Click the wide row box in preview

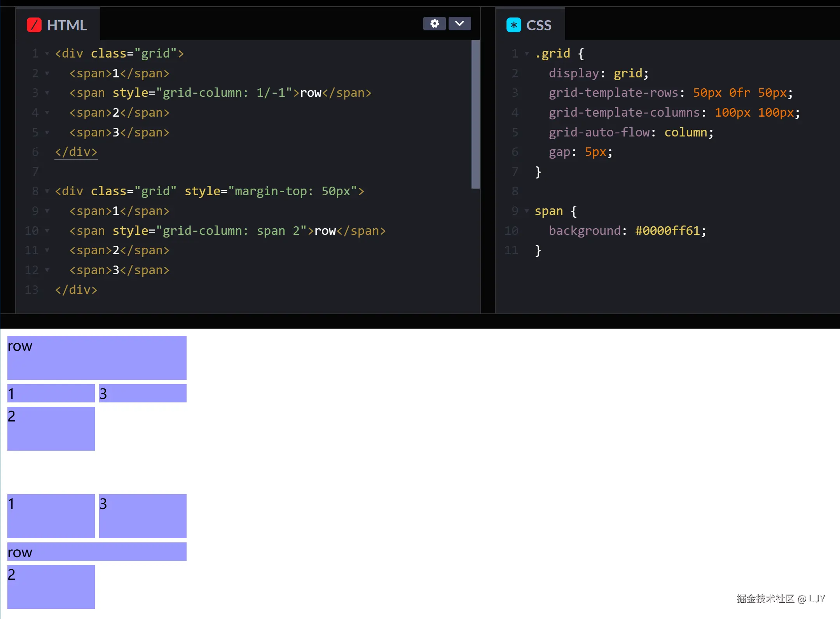(x=96, y=357)
